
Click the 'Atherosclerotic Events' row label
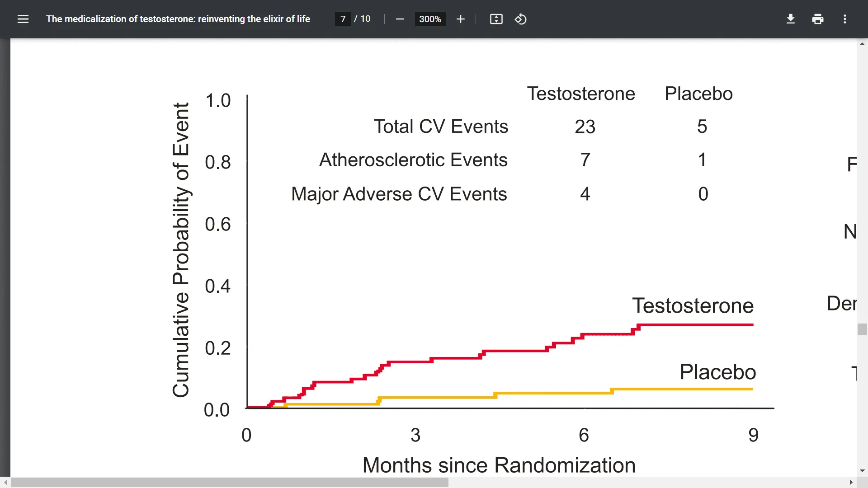(x=413, y=160)
